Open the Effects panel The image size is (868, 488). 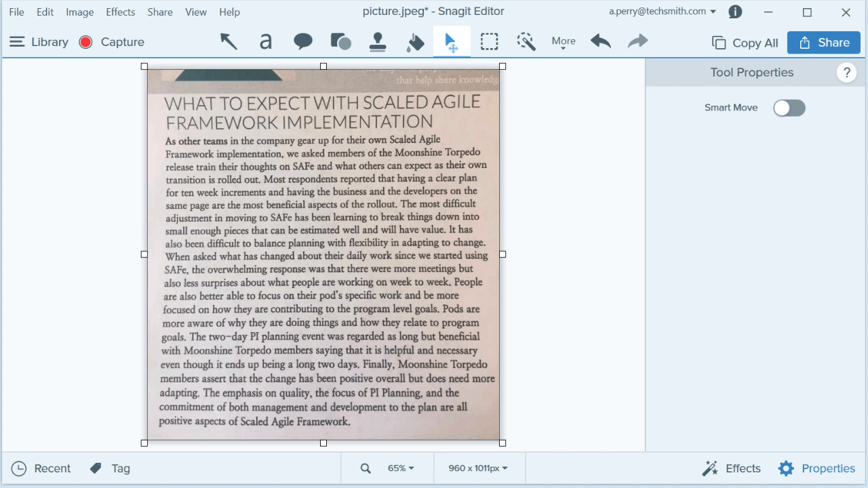click(731, 468)
